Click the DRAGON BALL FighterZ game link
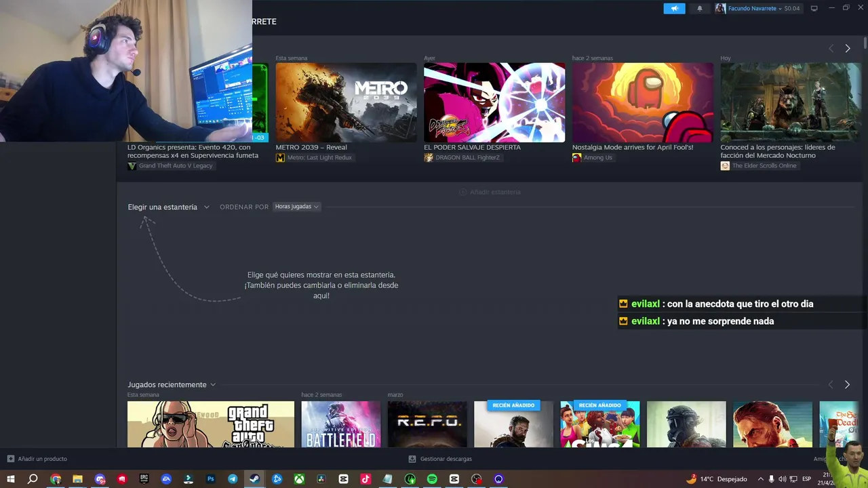This screenshot has width=868, height=488. [467, 157]
